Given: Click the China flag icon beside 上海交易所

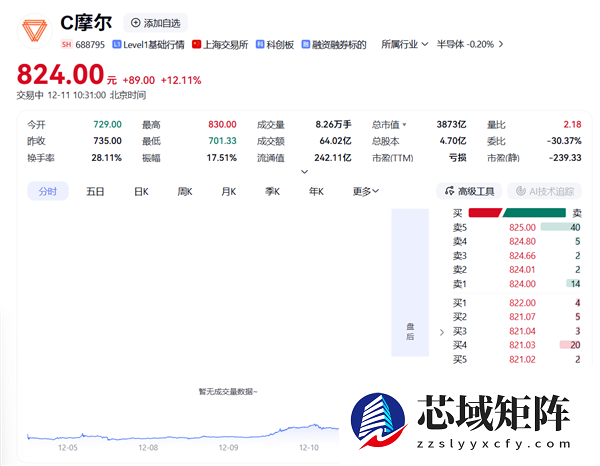Looking at the screenshot, I should tap(196, 44).
